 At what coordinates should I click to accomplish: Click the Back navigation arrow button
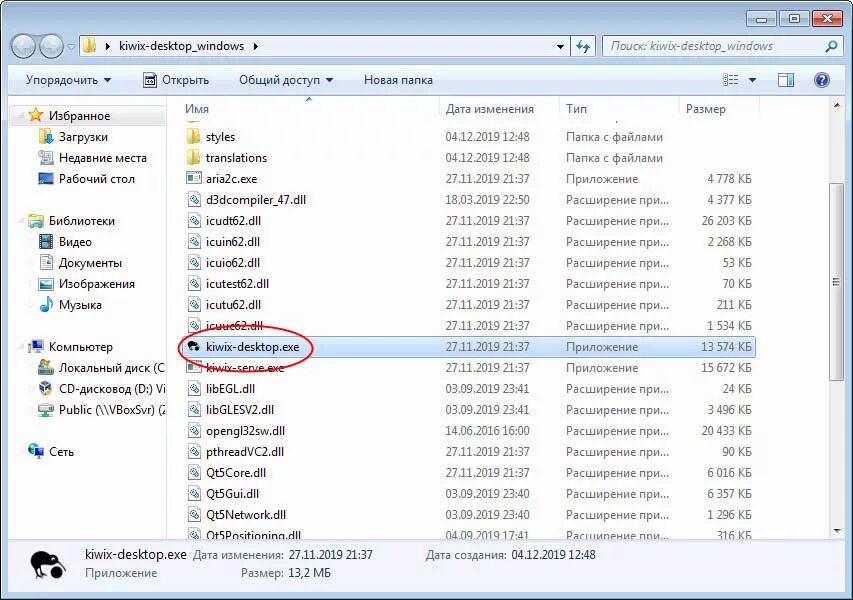(24, 46)
